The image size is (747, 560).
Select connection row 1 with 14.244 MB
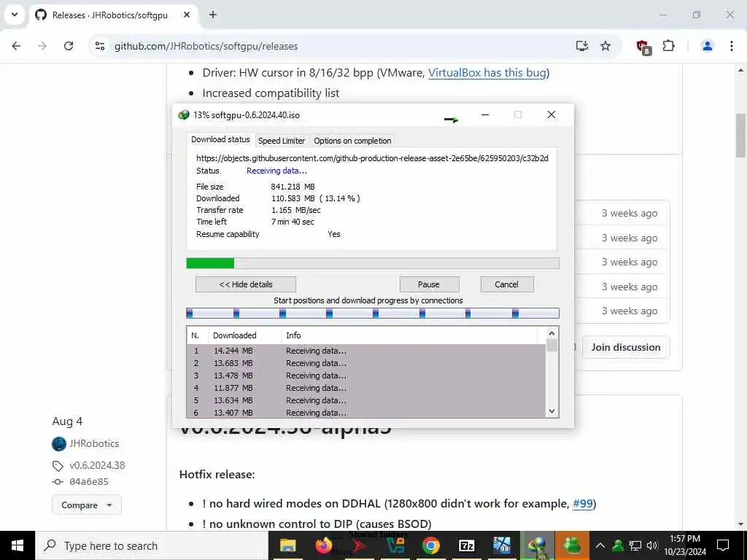[366, 351]
